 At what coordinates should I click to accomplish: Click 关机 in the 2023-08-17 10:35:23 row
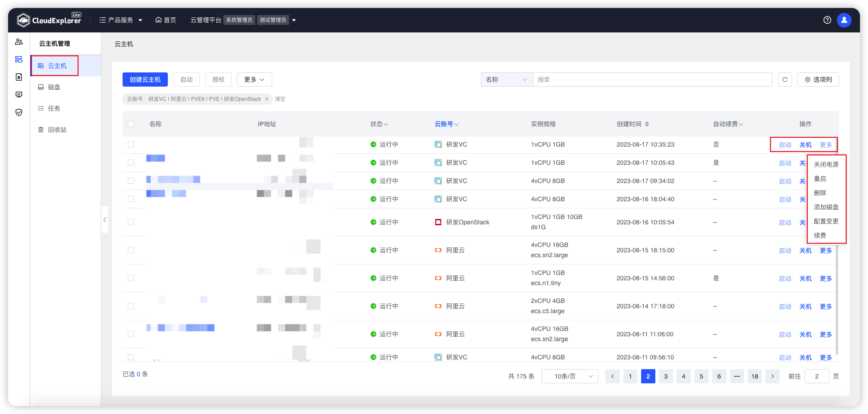pos(805,145)
